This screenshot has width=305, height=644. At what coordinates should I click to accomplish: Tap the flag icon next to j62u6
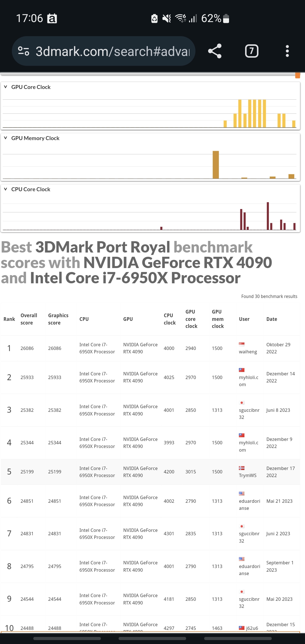242,628
